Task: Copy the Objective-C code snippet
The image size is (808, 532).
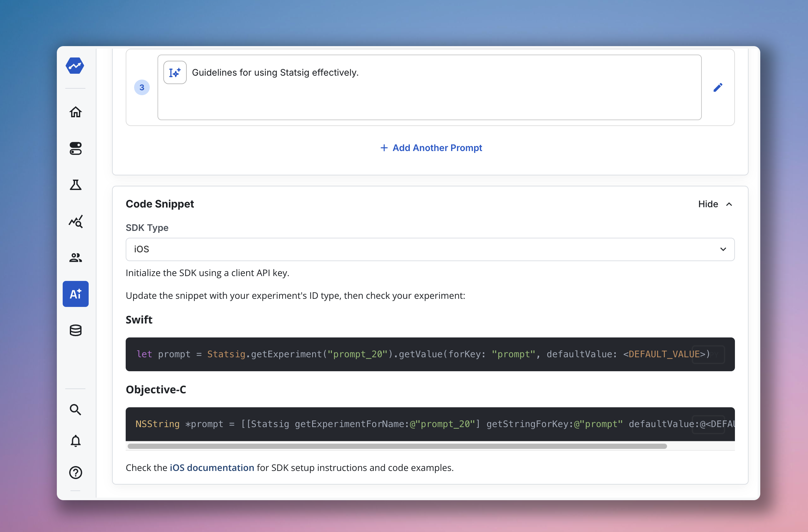Action: click(708, 425)
